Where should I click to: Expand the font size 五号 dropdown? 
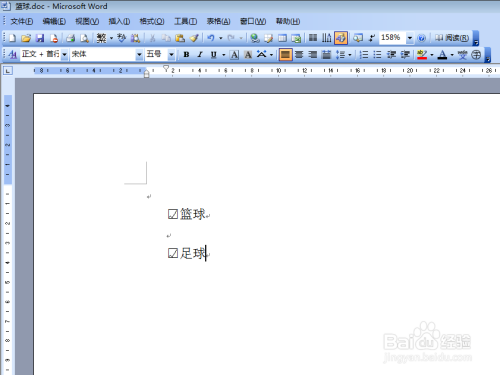[171, 54]
